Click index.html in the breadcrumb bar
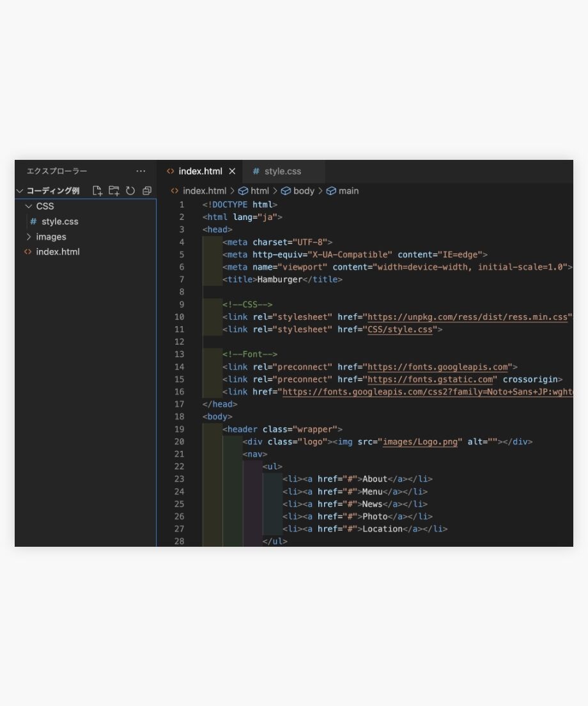The width and height of the screenshot is (588, 706). pyautogui.click(x=205, y=191)
